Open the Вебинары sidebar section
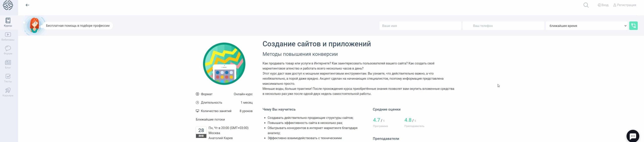The image size is (644, 142). pos(8,36)
